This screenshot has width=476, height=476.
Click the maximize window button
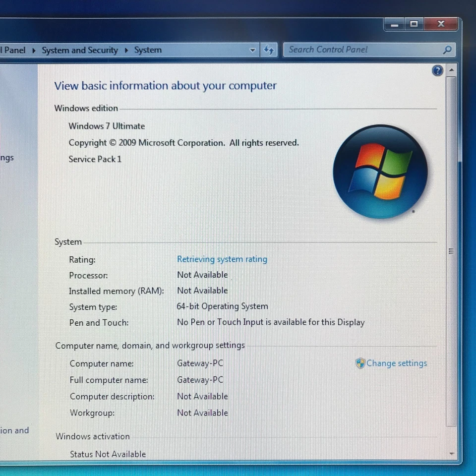[x=414, y=24]
